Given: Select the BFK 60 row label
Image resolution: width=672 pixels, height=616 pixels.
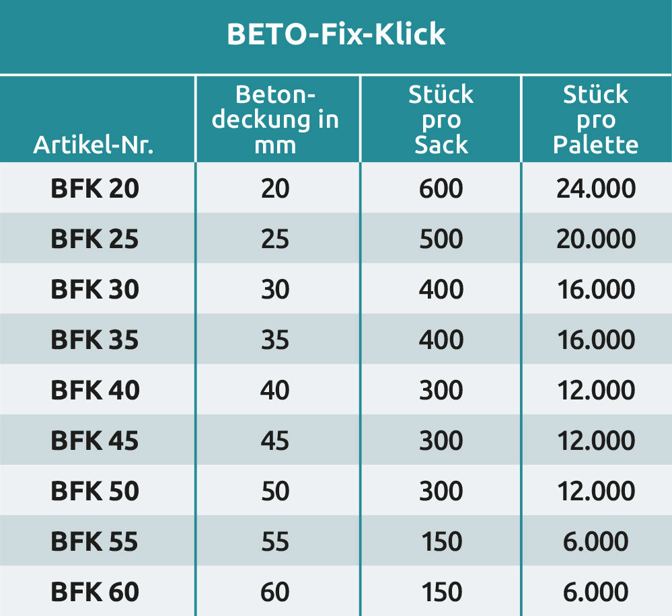Looking at the screenshot, I should click(95, 592).
